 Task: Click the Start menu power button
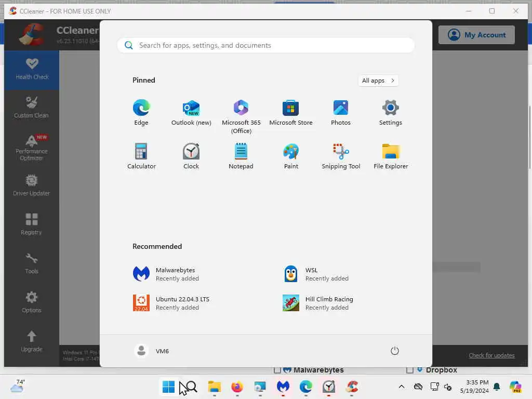[395, 351]
